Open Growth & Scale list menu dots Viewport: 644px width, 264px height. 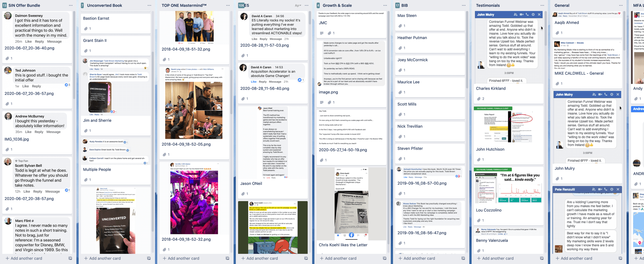385,5
